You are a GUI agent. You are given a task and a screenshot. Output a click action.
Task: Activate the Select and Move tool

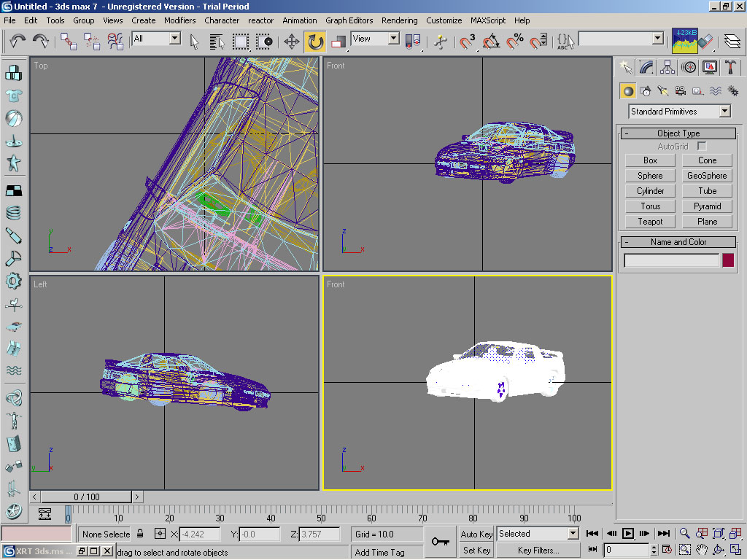292,41
